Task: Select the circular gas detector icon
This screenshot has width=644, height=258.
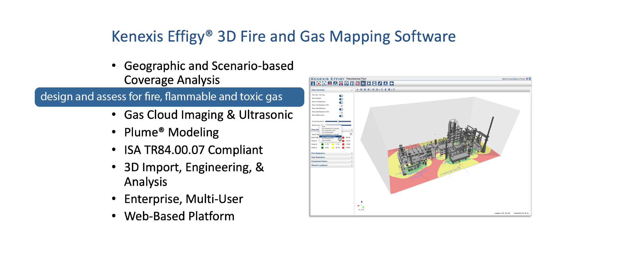Action: [x=324, y=84]
